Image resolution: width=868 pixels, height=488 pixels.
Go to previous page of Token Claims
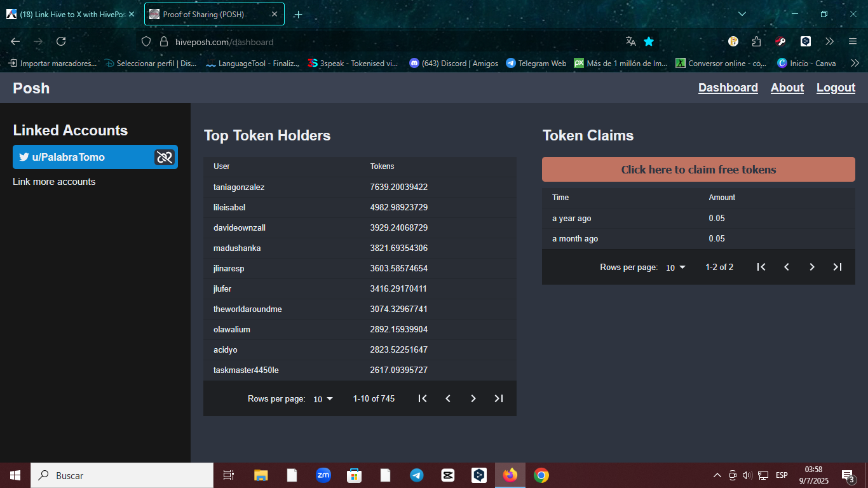coord(787,267)
